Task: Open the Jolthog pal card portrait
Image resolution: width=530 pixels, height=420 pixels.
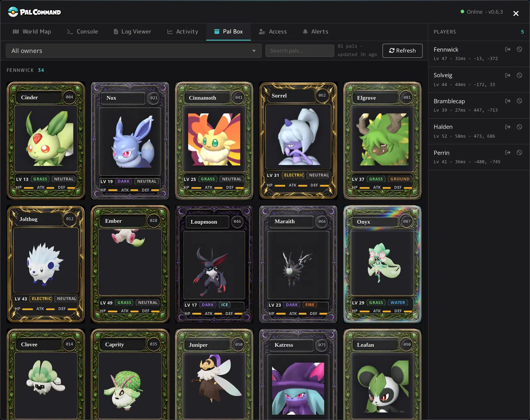Action: (x=46, y=260)
